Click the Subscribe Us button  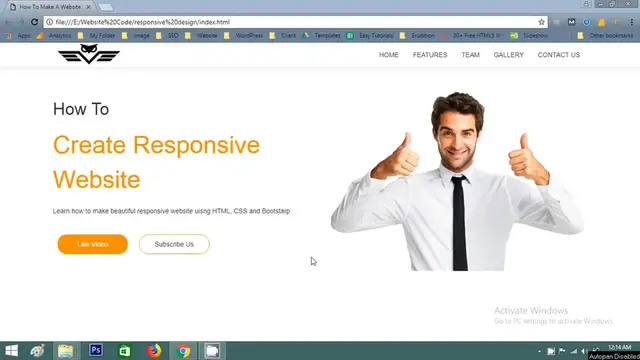(x=174, y=244)
